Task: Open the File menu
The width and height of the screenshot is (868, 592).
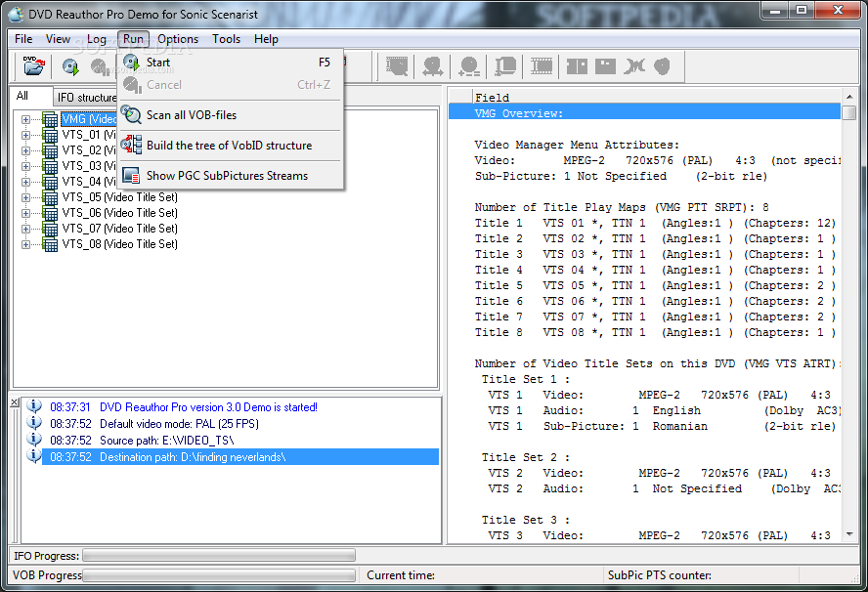Action: (x=23, y=39)
